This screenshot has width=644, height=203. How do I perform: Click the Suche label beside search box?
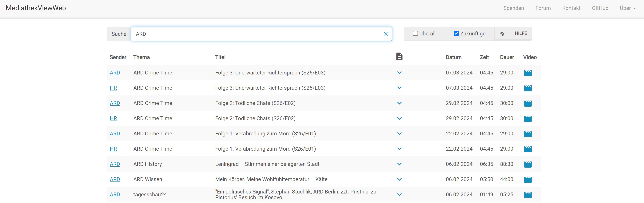pyautogui.click(x=119, y=34)
